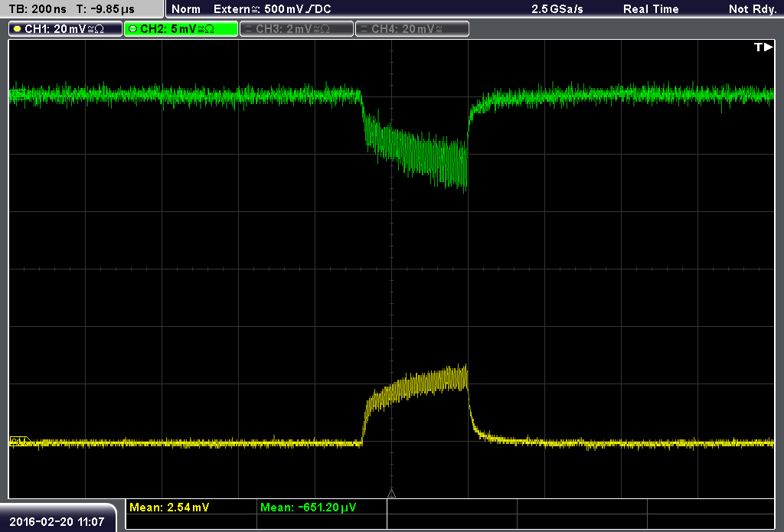Click the yellow indicator dot on CH1 tab
The width and height of the screenshot is (784, 532).
(x=18, y=29)
